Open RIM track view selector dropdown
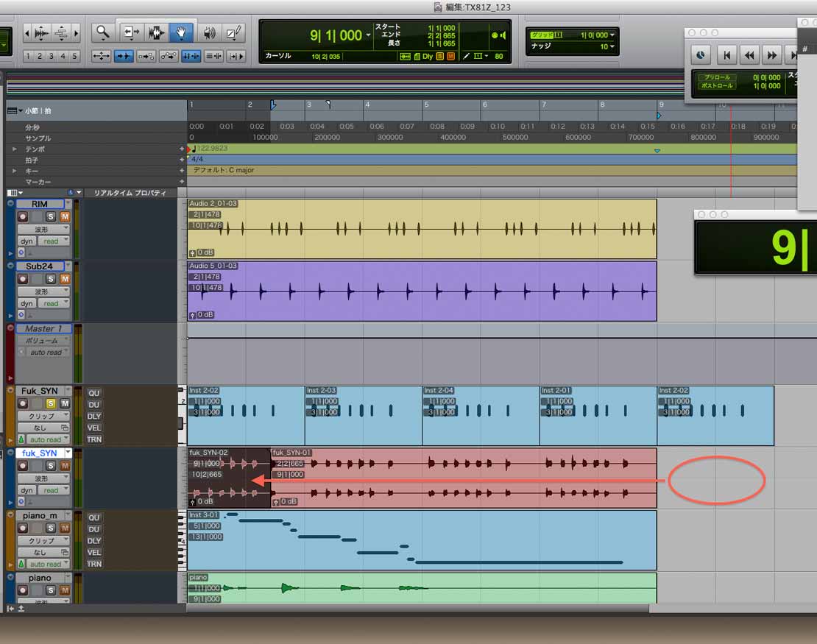Viewport: 817px width, 644px height. coord(43,229)
